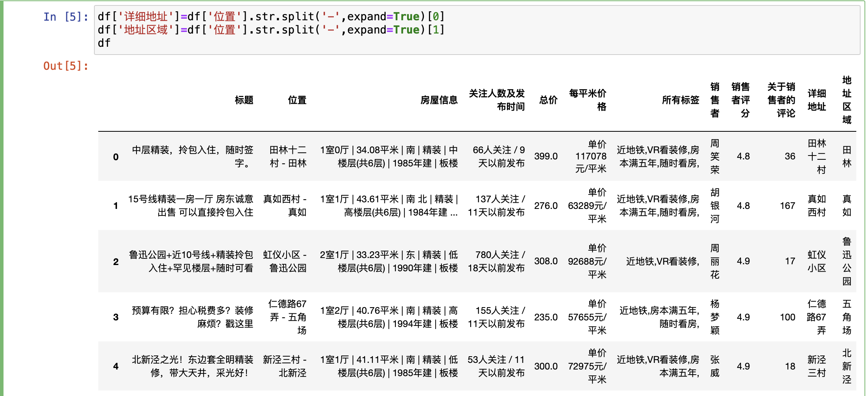Click region cell '鲁迅公园' in last column
Viewport: 868px width, 396px height.
pyautogui.click(x=847, y=262)
